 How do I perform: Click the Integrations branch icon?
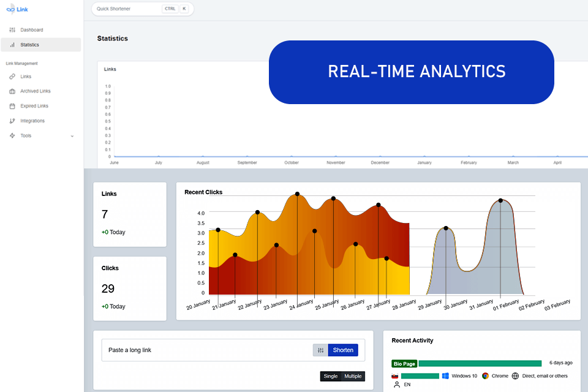pyautogui.click(x=12, y=121)
